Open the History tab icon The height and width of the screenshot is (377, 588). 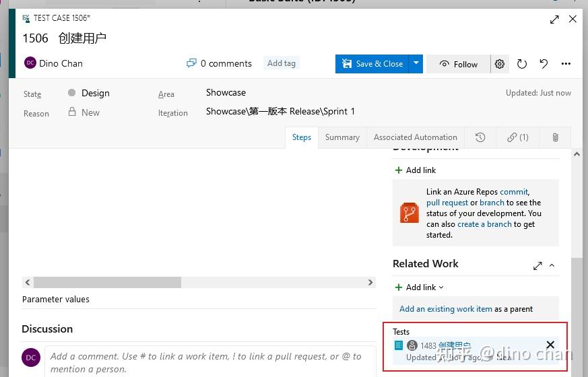click(x=480, y=137)
